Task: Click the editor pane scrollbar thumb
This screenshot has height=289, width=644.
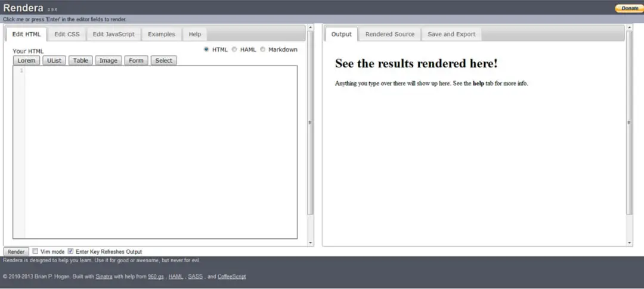Action: coord(310,122)
